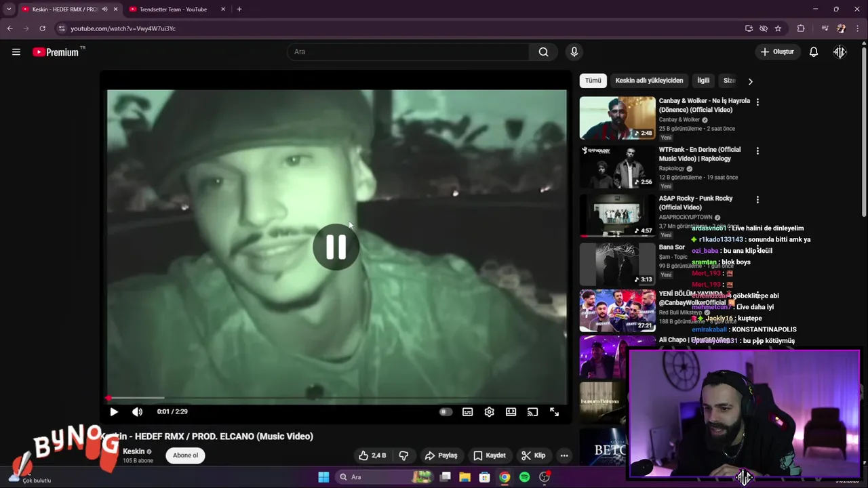Save video with Kaydet button

490,455
